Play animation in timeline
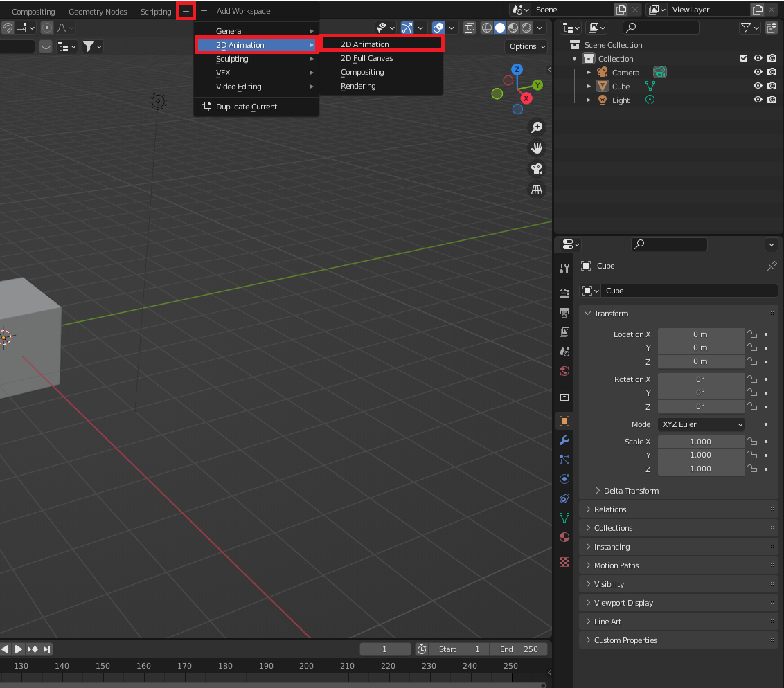 tap(19, 649)
